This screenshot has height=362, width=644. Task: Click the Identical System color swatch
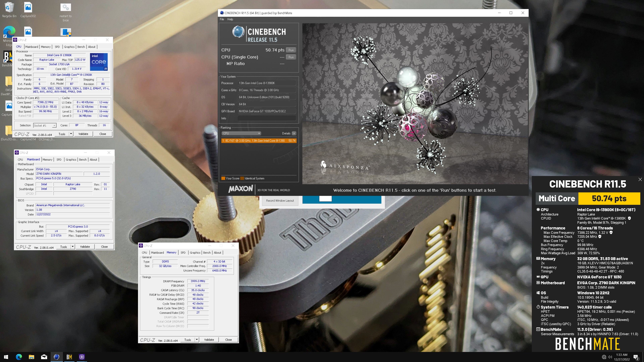242,178
